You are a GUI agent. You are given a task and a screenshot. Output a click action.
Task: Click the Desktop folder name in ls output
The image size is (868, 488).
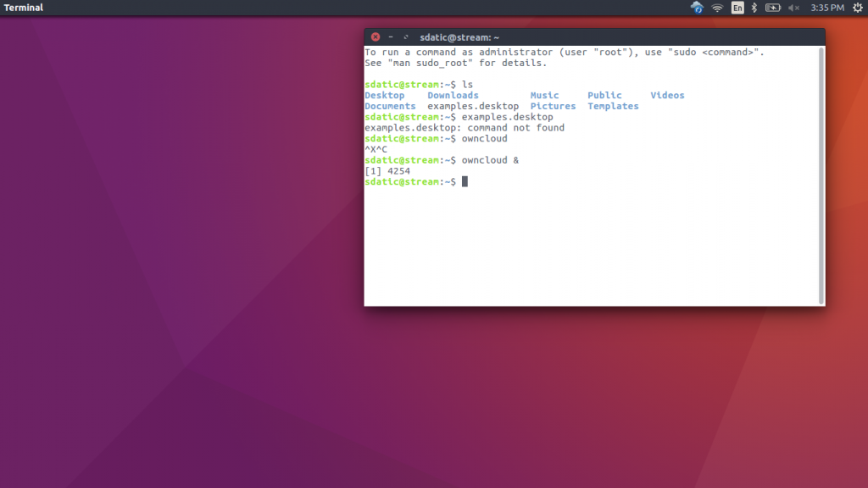[x=383, y=95]
